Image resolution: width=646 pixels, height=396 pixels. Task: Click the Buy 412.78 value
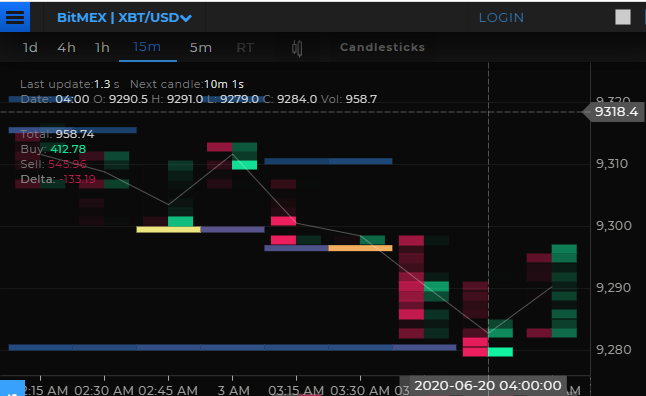point(68,149)
